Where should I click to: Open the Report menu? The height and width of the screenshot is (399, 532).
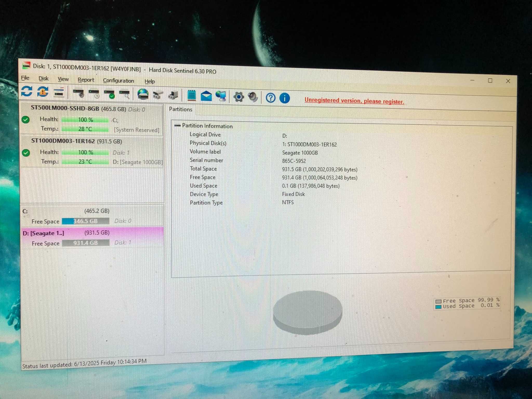tap(86, 80)
